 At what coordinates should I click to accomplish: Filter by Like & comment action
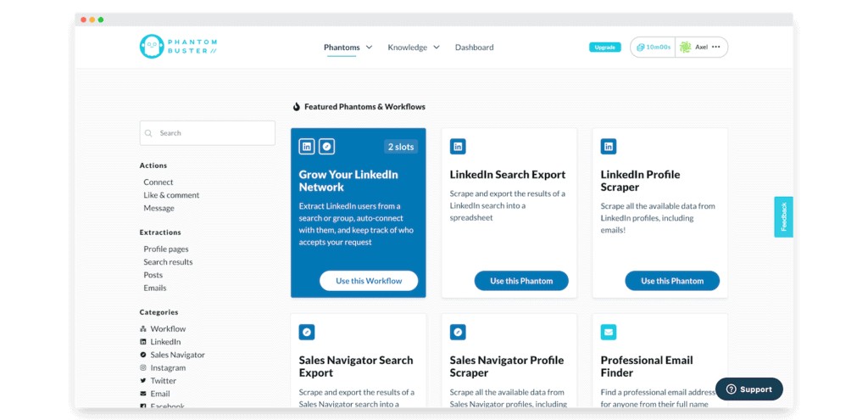pyautogui.click(x=171, y=195)
